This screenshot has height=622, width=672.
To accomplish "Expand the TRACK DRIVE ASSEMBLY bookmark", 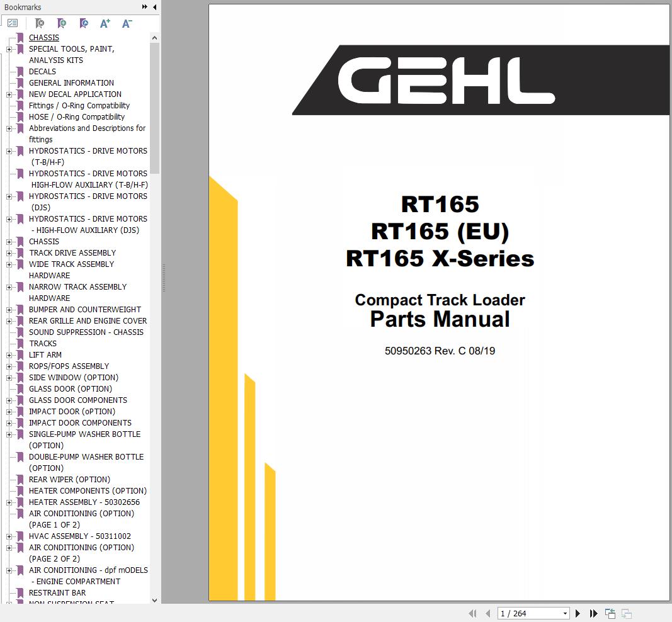I will pyautogui.click(x=9, y=253).
